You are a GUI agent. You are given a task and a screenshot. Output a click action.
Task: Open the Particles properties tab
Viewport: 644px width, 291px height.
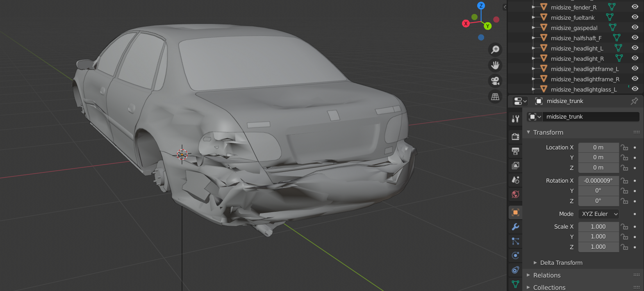coord(515,241)
